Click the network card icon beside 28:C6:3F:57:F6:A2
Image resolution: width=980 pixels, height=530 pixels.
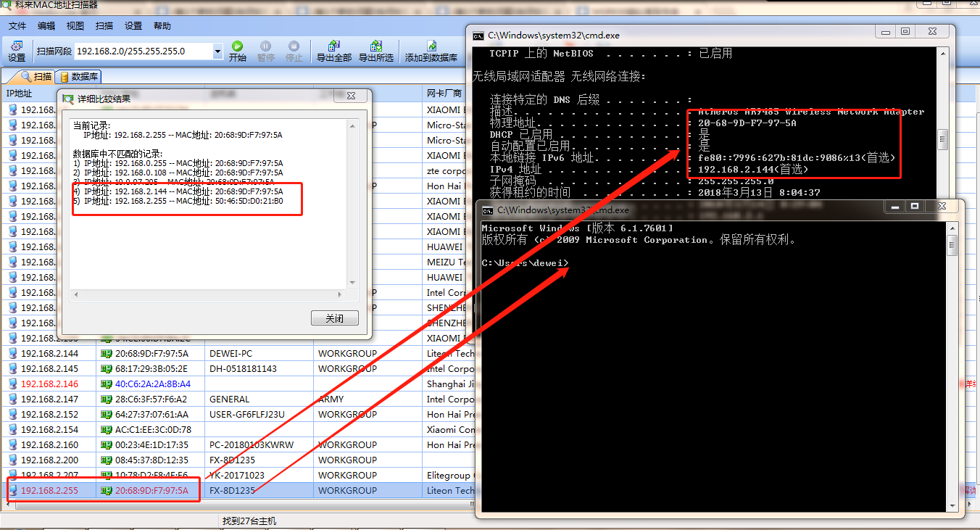(x=107, y=399)
